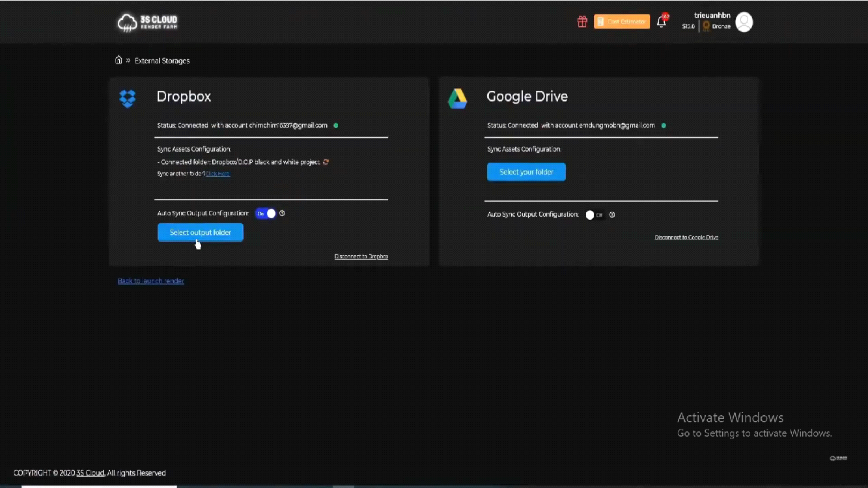Click the Google Drive card heading
This screenshot has width=868, height=488.
coord(527,96)
